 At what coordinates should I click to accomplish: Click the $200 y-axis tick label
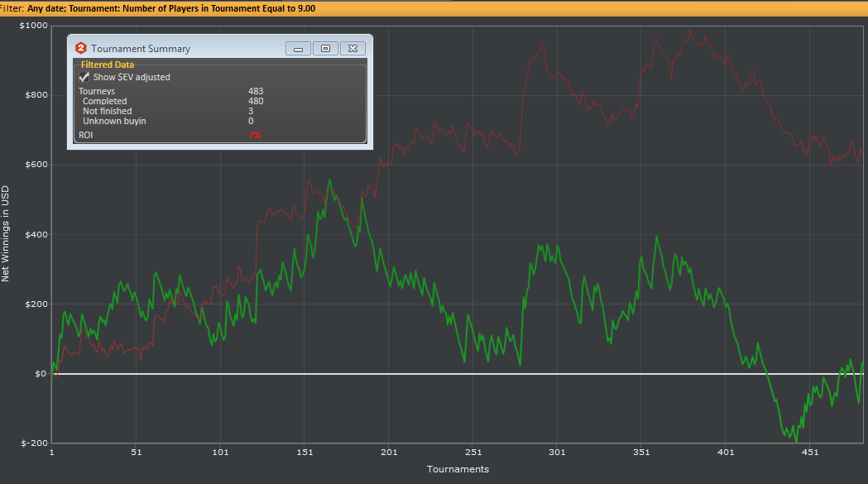pos(36,304)
